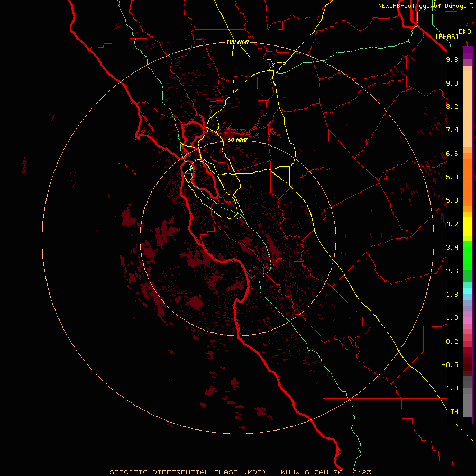The height and width of the screenshot is (476, 476).
Task: Click the -0.5 legend value
Action: 450,365
